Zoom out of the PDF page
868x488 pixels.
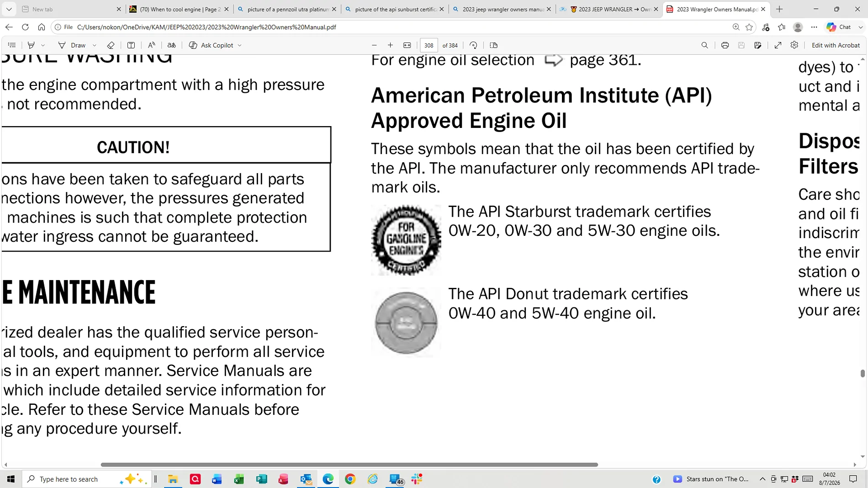(x=374, y=45)
